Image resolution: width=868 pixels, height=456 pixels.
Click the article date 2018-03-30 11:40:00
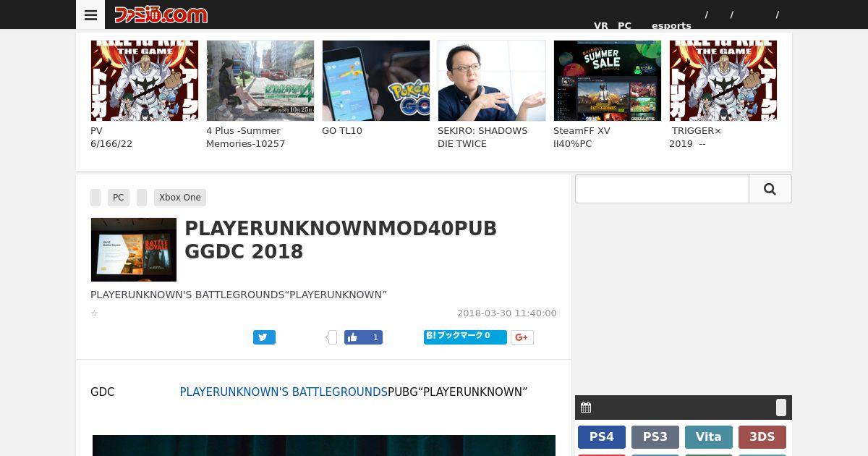507,313
